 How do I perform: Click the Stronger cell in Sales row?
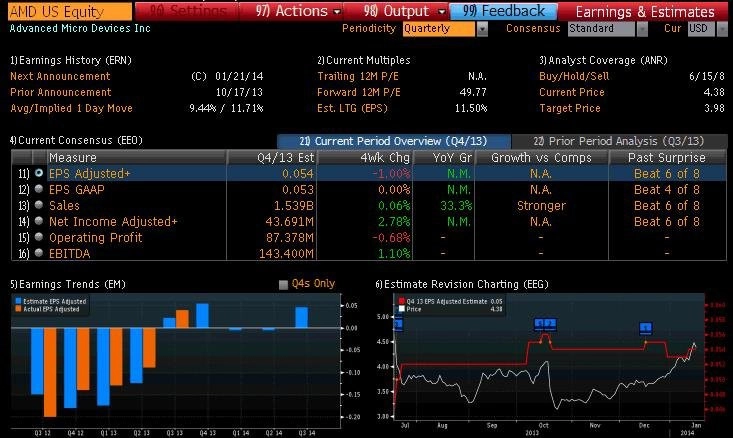(x=541, y=205)
